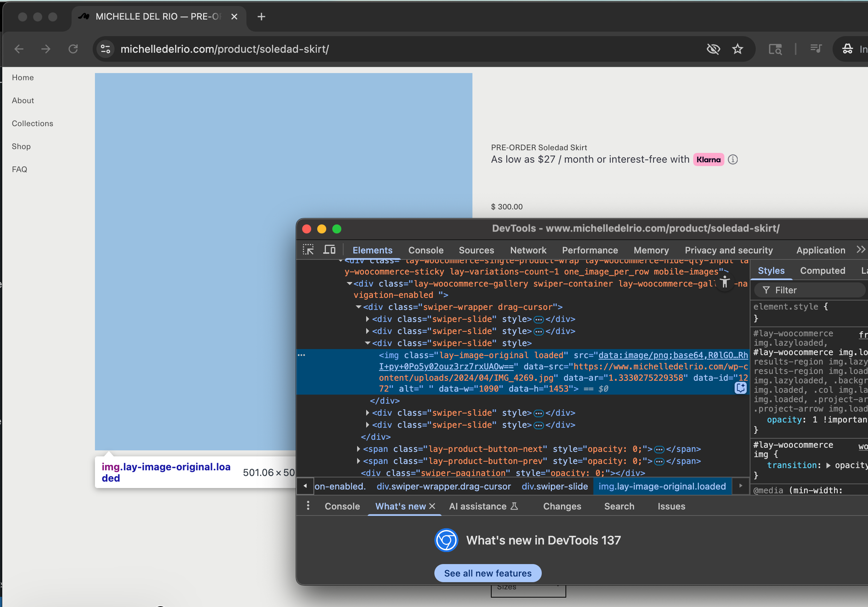The image size is (868, 607).
Task: Open the Computed styles tab
Action: pos(822,271)
